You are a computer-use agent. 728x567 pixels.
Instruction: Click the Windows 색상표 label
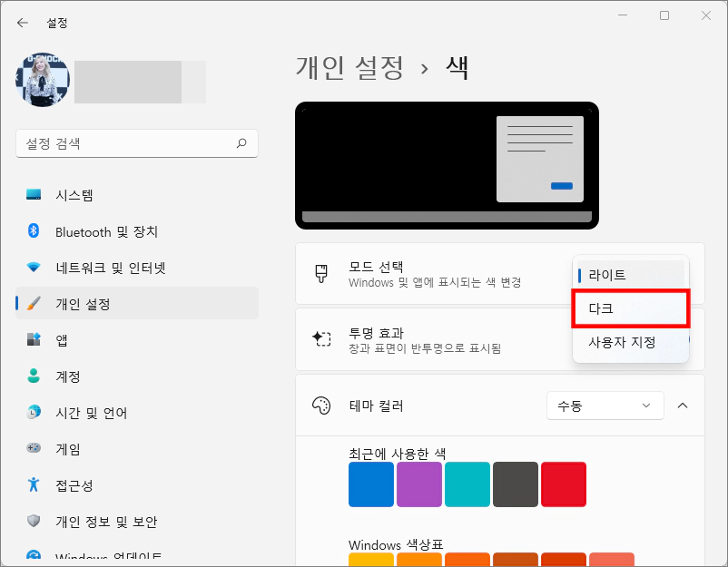coord(396,544)
